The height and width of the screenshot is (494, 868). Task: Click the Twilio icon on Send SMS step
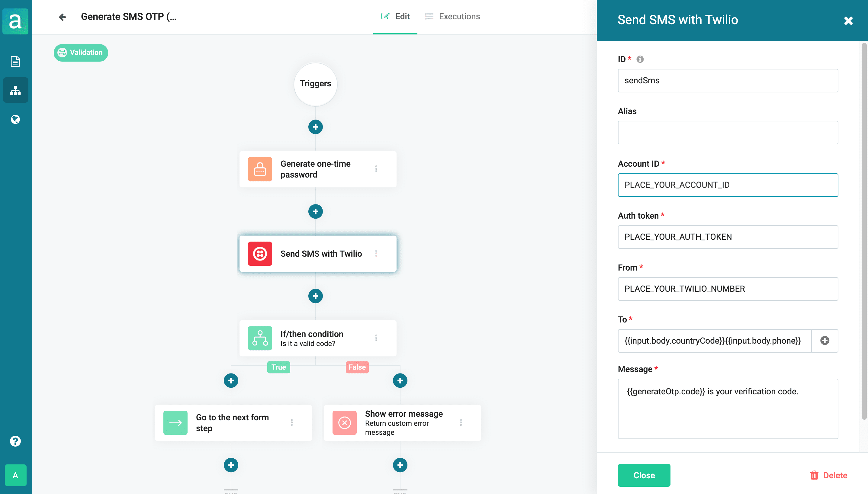click(260, 253)
